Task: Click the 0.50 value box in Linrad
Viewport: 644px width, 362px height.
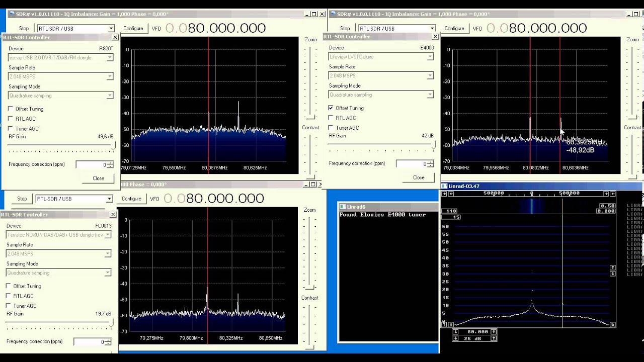Action: pos(607,206)
